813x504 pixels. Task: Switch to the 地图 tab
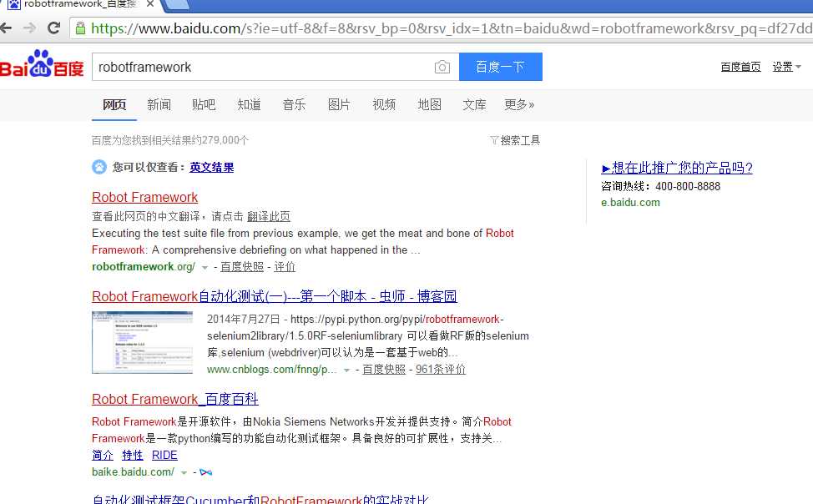pos(429,105)
